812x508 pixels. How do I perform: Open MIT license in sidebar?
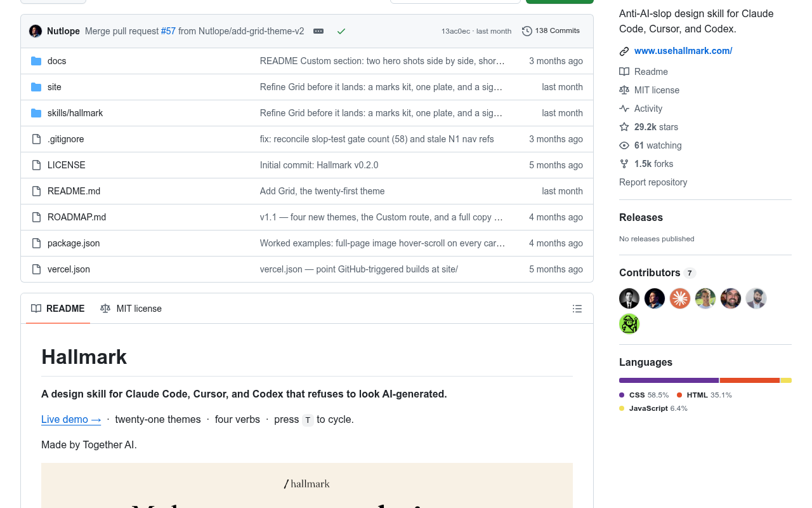point(657,90)
